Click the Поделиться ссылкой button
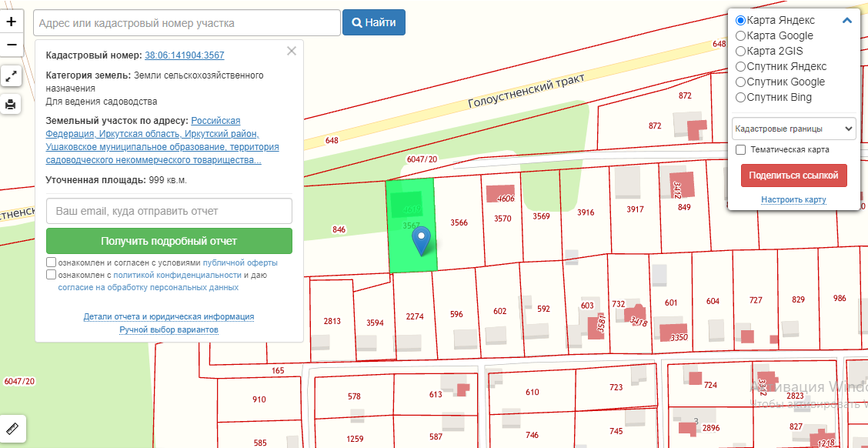 click(793, 176)
